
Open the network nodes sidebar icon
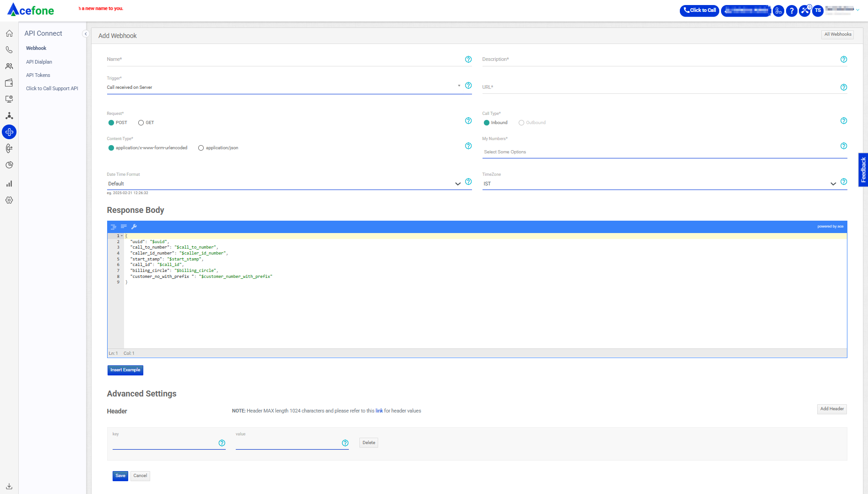9,115
